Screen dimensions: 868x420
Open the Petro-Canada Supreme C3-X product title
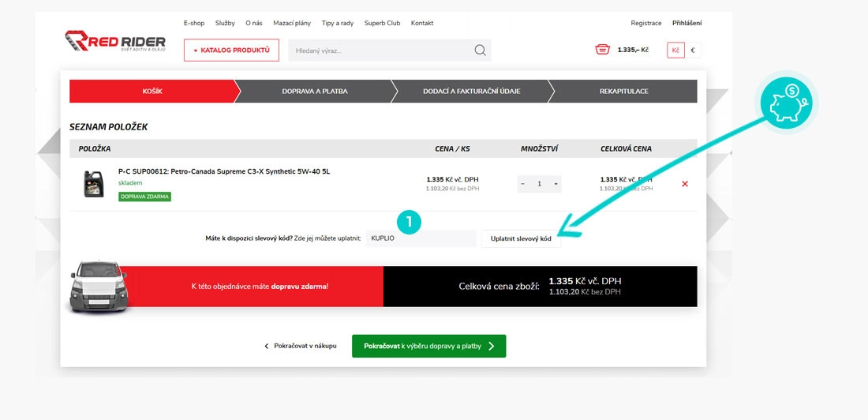click(224, 172)
